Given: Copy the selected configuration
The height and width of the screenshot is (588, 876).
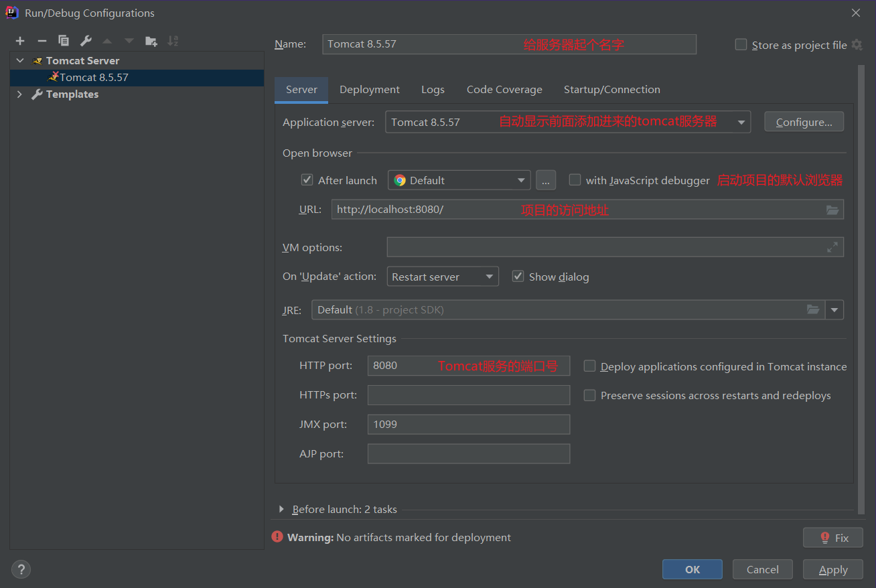Looking at the screenshot, I should pyautogui.click(x=64, y=41).
